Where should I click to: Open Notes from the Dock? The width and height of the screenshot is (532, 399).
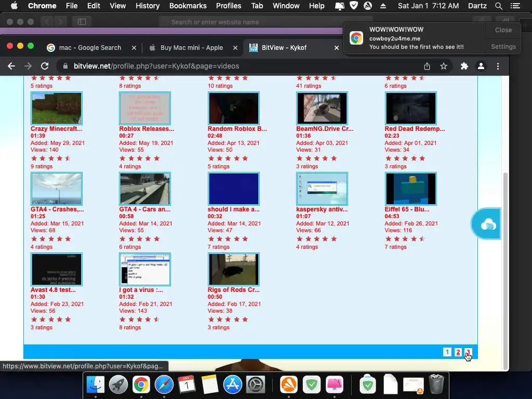tap(209, 385)
